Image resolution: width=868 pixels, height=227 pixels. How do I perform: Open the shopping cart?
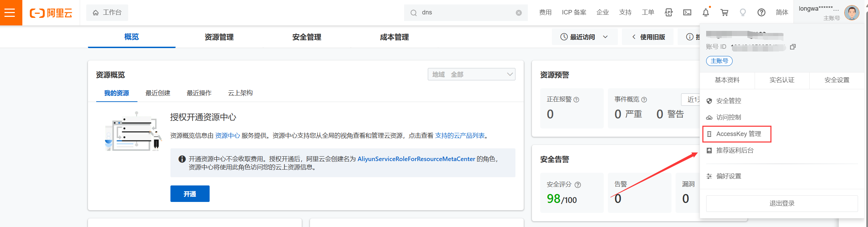click(x=724, y=13)
